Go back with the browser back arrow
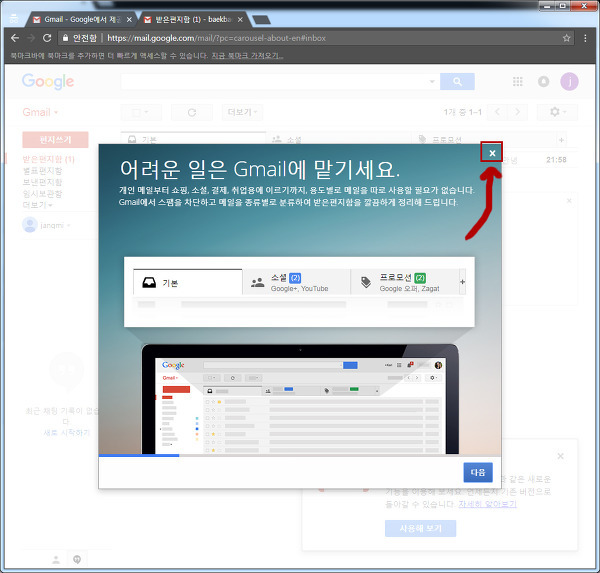This screenshot has width=600, height=573. pos(15,38)
